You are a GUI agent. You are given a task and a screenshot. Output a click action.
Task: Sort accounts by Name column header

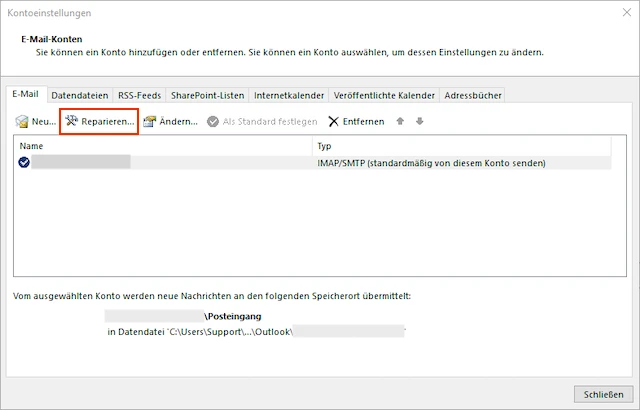coord(163,146)
